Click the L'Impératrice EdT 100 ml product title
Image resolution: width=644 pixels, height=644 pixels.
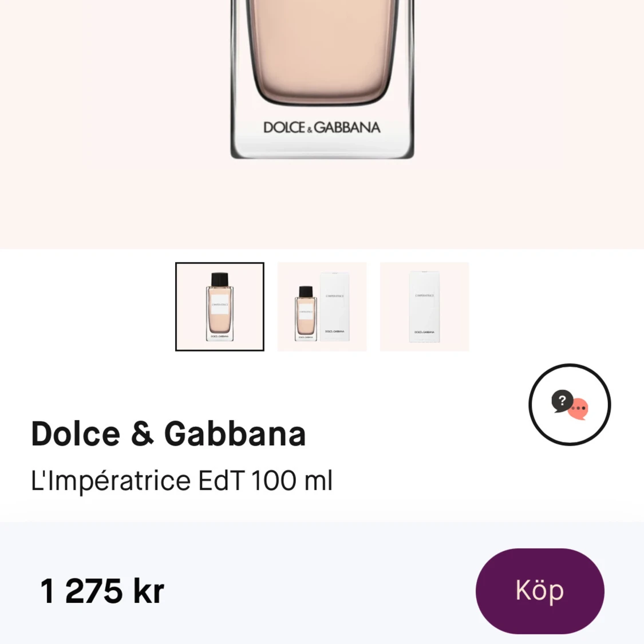182,480
